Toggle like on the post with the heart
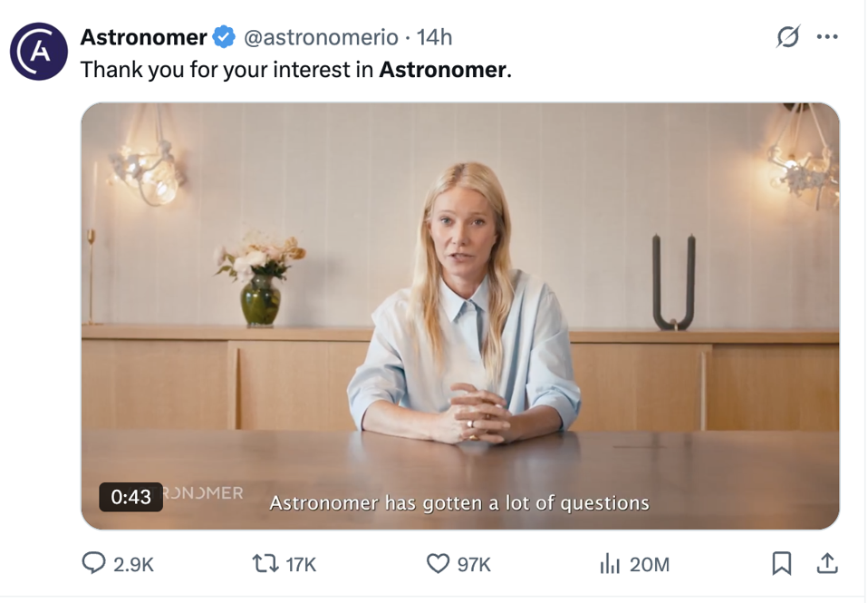868x603 pixels. [x=436, y=564]
